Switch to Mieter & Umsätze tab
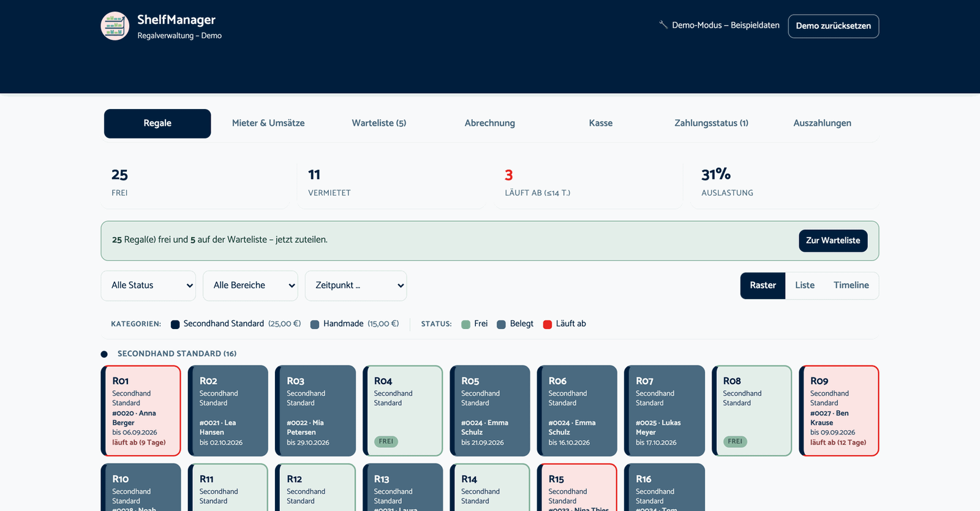980x511 pixels. [268, 124]
